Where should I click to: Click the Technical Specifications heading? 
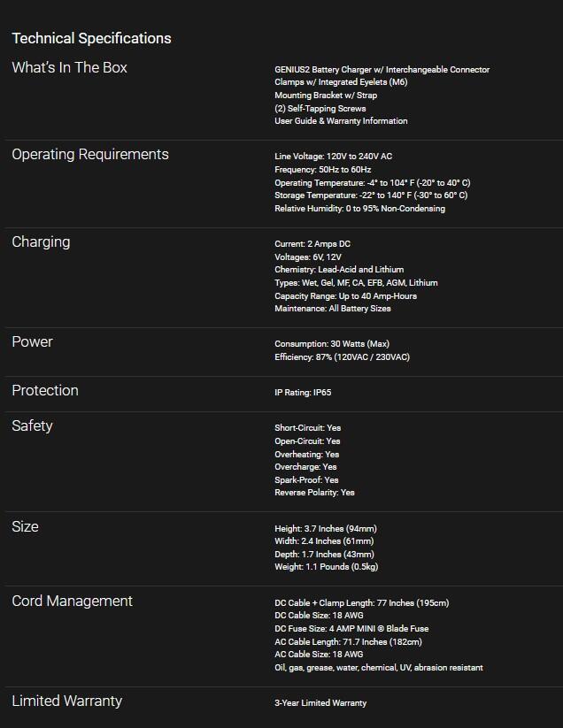pyautogui.click(x=91, y=38)
